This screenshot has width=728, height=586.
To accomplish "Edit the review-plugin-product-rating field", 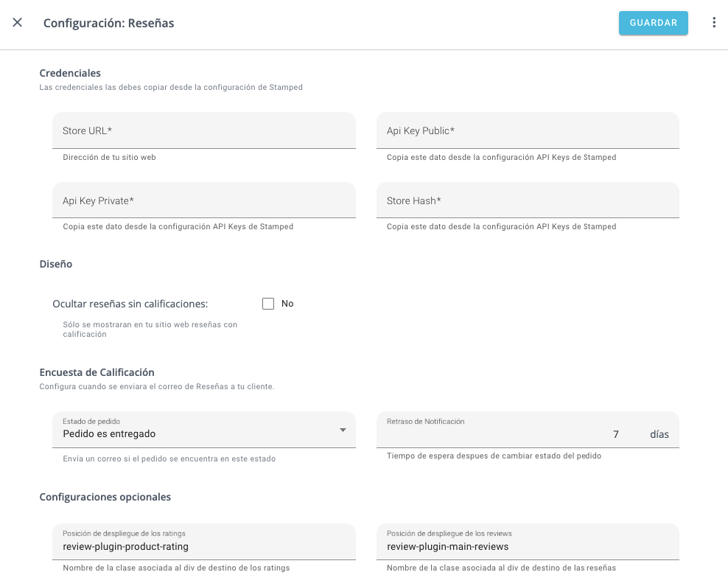I will (x=204, y=542).
